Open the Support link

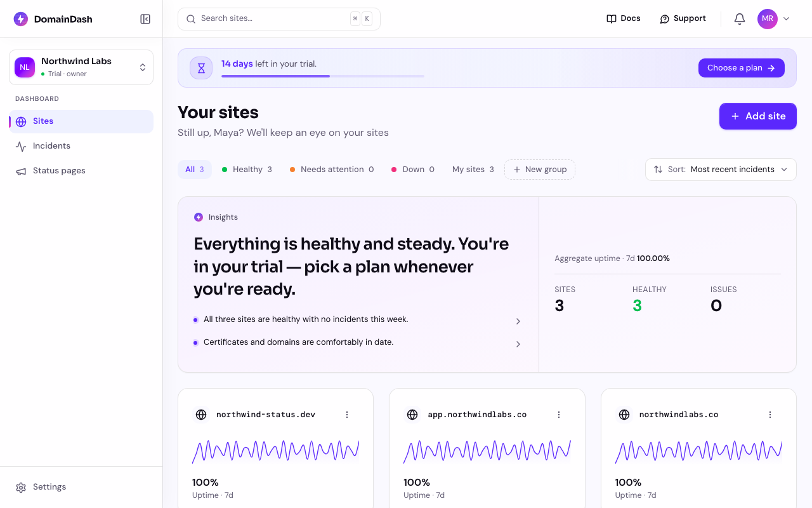683,18
